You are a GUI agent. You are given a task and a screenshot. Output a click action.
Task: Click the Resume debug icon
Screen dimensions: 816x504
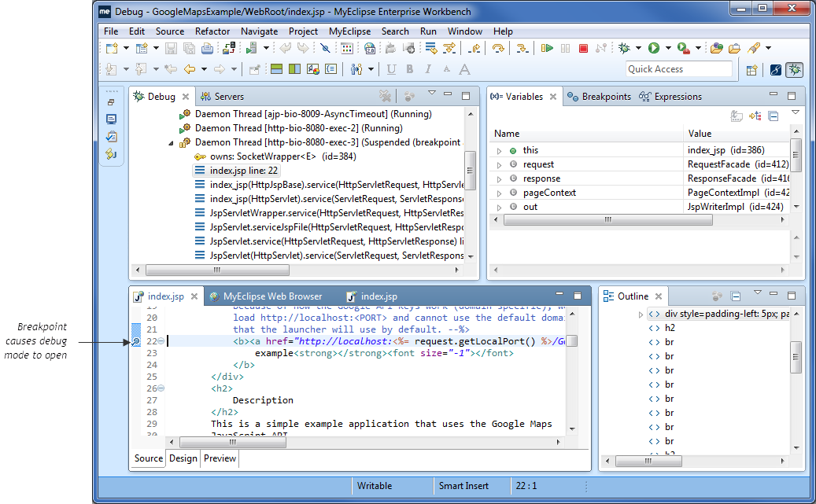tap(546, 49)
